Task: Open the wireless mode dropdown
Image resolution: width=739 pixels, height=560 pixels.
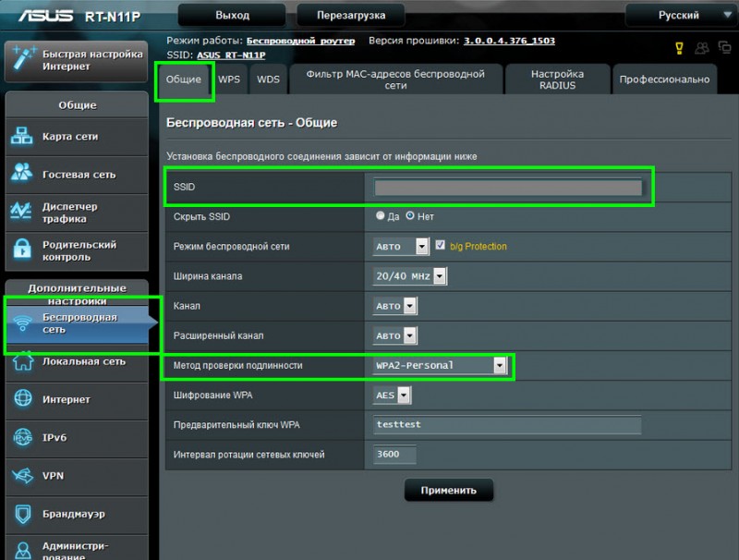Action: coord(401,246)
